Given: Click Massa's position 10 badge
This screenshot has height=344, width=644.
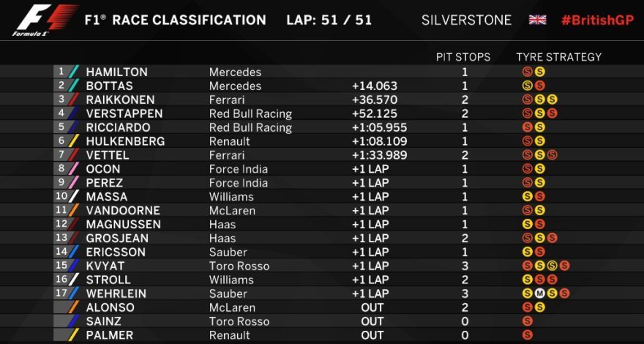Looking at the screenshot, I should (60, 196).
